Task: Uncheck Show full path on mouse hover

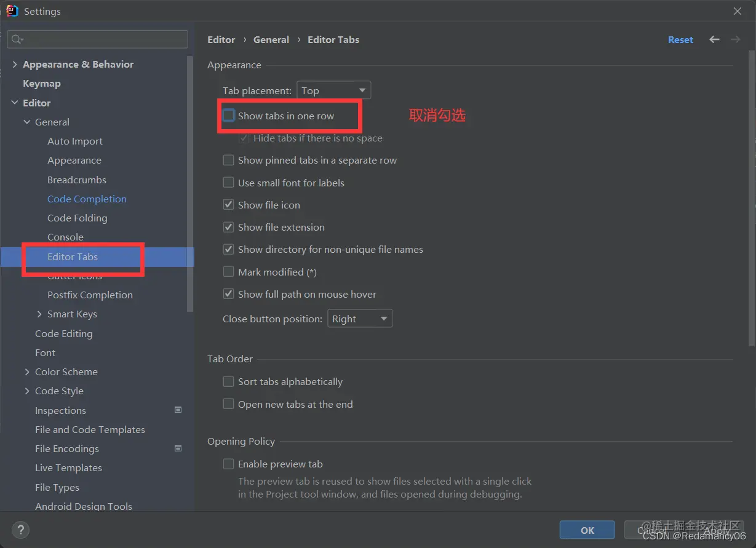Action: click(228, 294)
